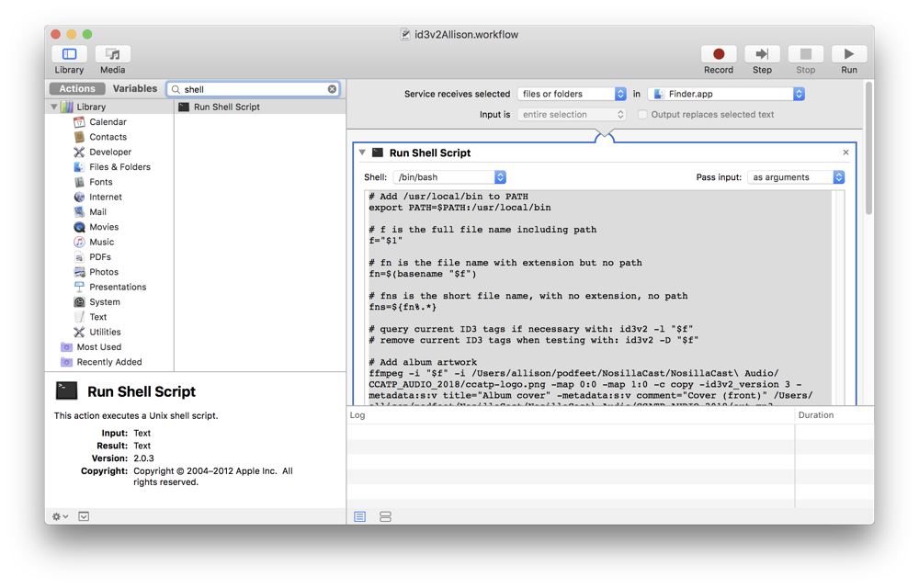The image size is (919, 588).
Task: Open the Media browser icon
Action: point(112,55)
